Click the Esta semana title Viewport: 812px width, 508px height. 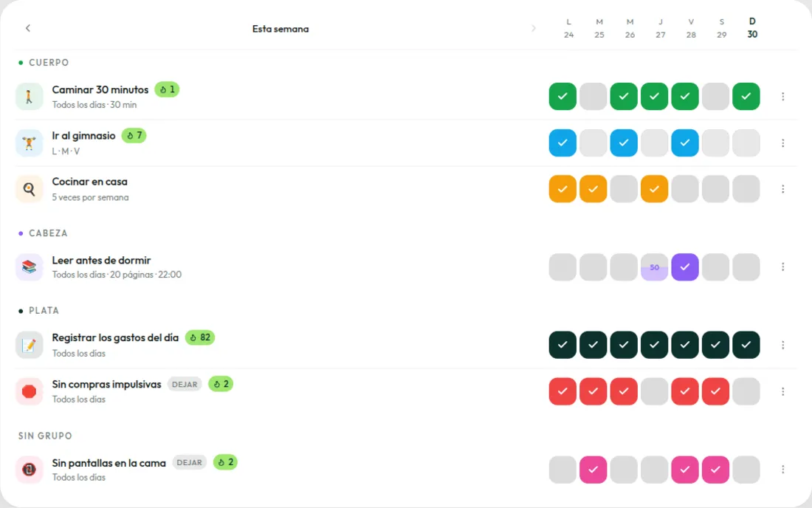pos(281,29)
